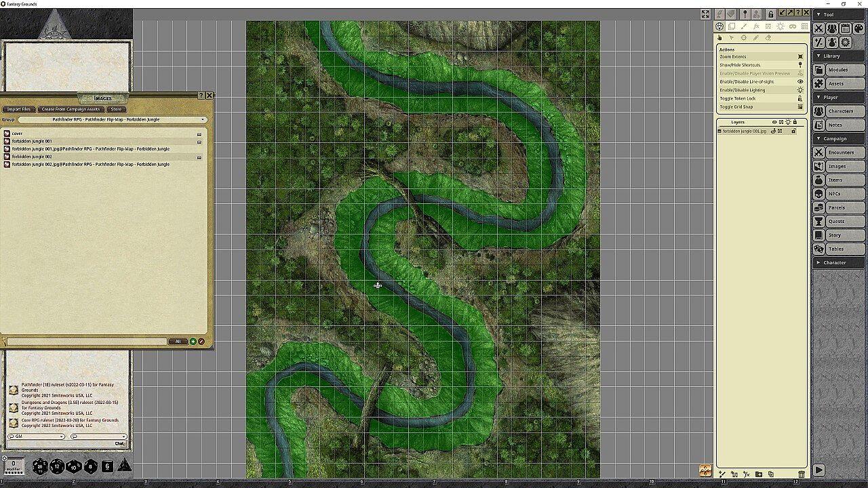Click the Show/Hide Shortcuts pin icon
Viewport: 868px width, 488px height.
click(800, 65)
